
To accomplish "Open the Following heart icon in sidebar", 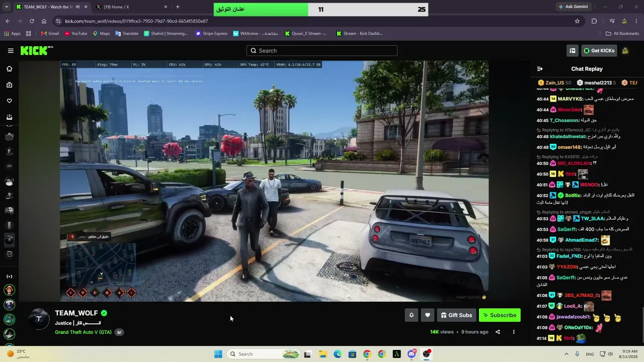I will click(9, 101).
